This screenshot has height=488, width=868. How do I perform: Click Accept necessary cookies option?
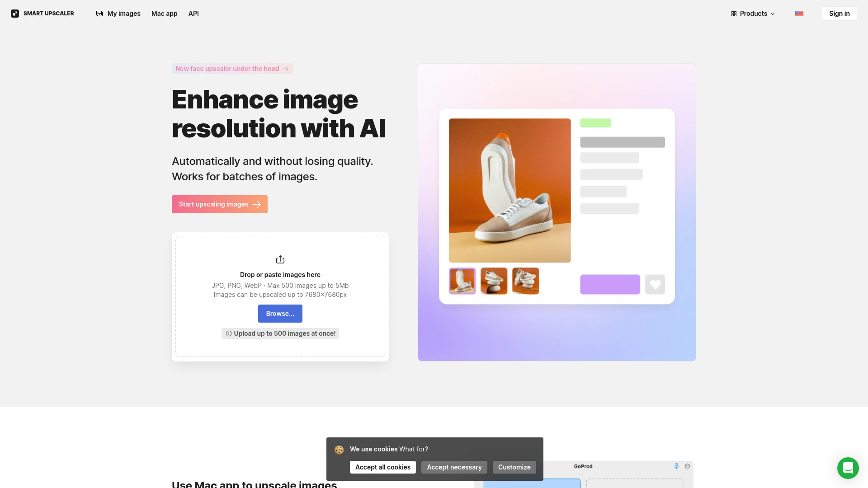point(454,467)
